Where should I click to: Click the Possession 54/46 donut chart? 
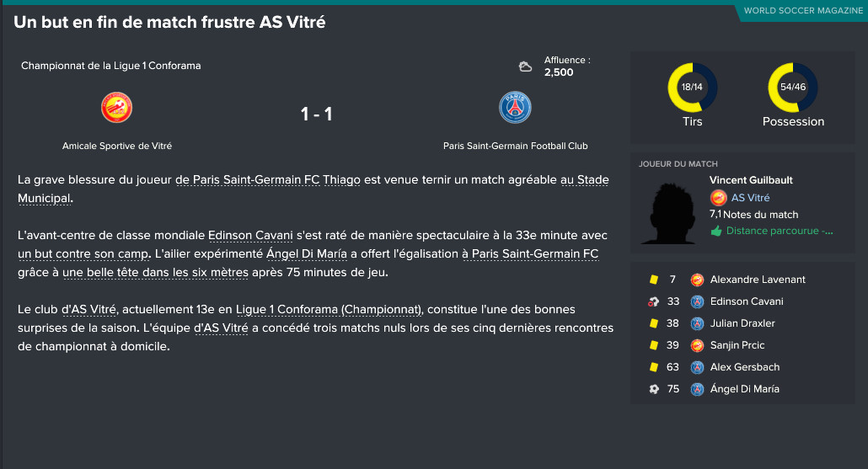tap(793, 88)
